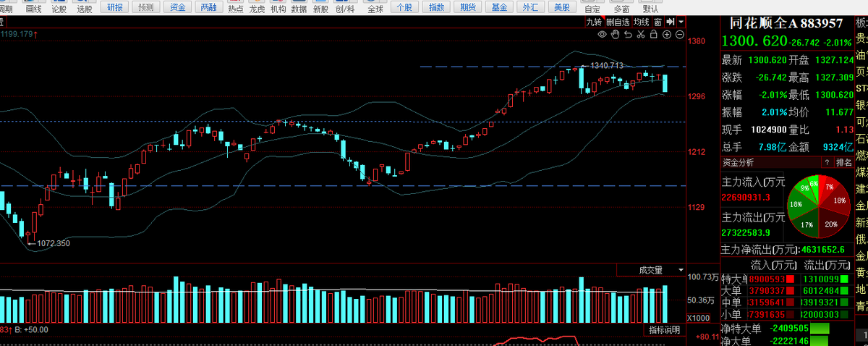This screenshot has width=868, height=346.
Task: Open the 美股 US stocks button
Action: [561, 7]
